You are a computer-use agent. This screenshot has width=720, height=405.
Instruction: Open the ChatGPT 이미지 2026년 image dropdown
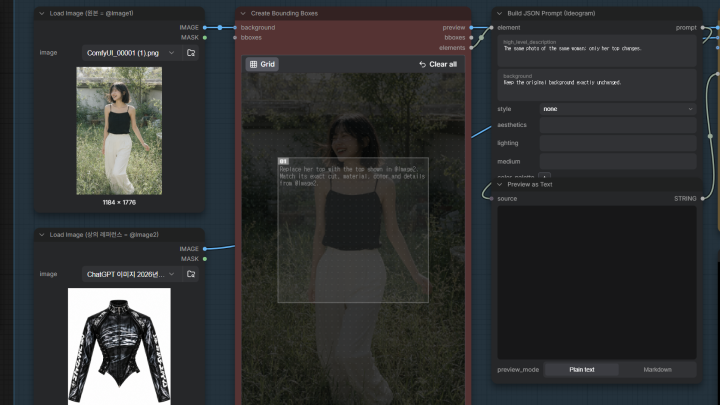pos(131,274)
